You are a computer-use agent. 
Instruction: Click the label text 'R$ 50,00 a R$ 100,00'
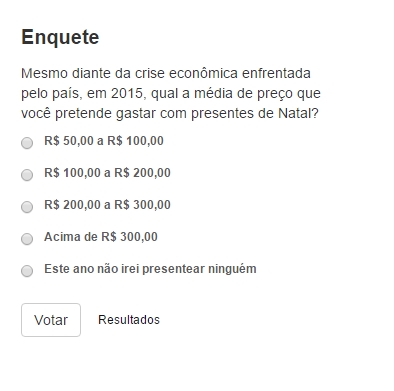point(104,141)
